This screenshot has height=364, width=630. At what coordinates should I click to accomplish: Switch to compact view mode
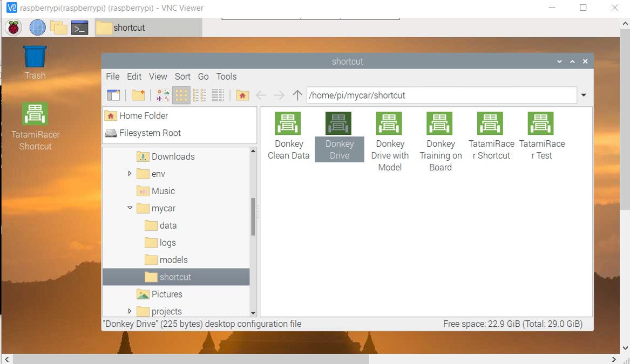[x=200, y=95]
